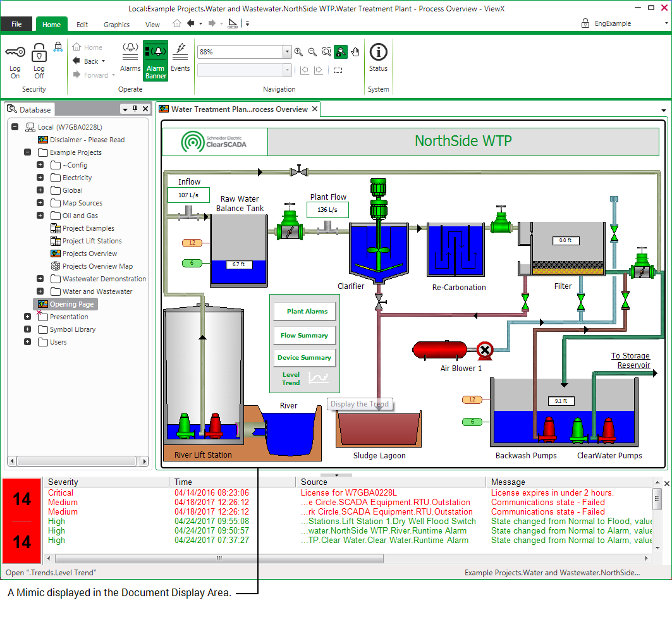Select the Log On key icon
Viewport: 672px width, 617px height.
15,51
